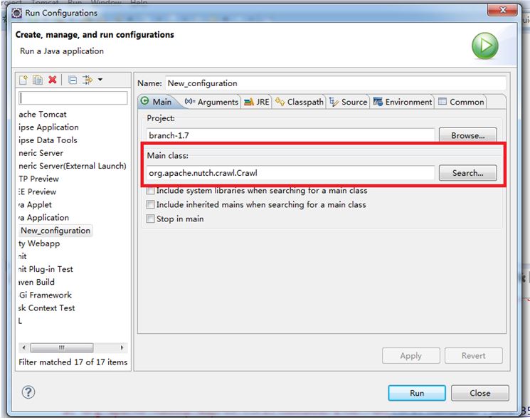Click the Run button
The width and height of the screenshot is (530, 420).
coord(417,393)
